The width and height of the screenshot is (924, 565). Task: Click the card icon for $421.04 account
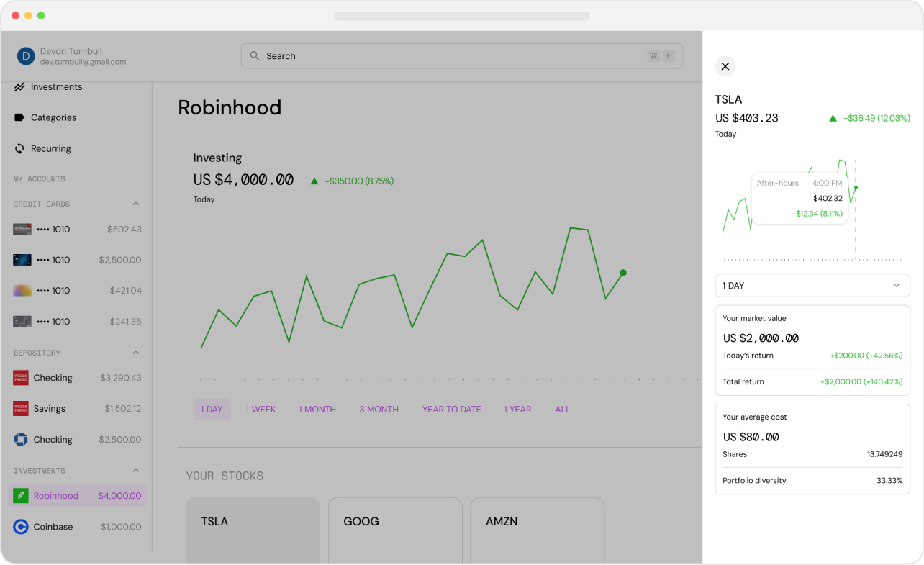[x=22, y=291]
